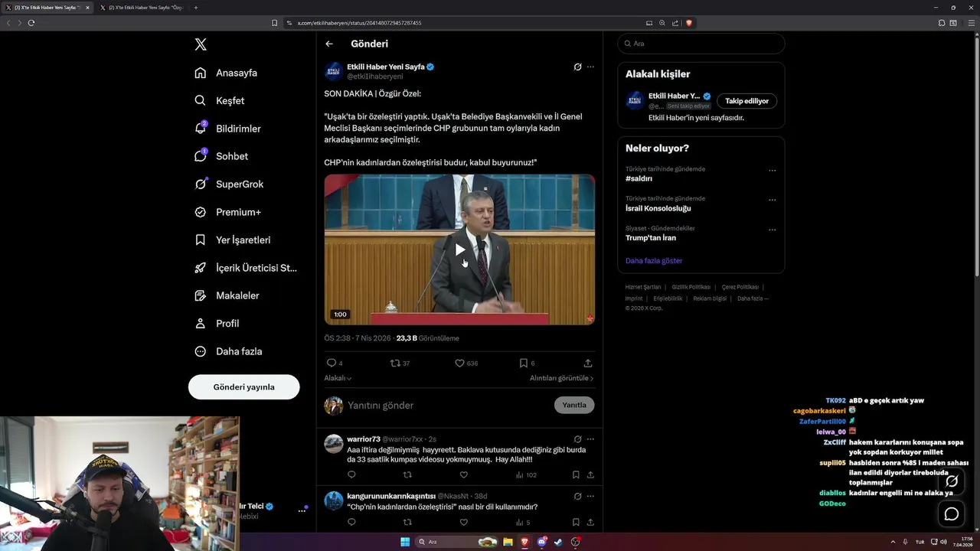Open Grok icon on main post

(x=577, y=67)
